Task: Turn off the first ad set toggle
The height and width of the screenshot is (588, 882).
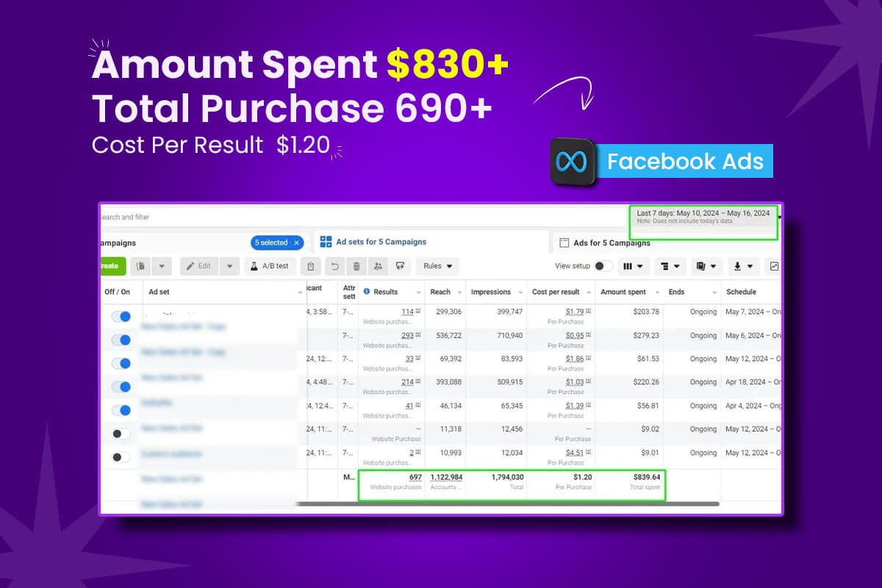Action: [x=121, y=317]
